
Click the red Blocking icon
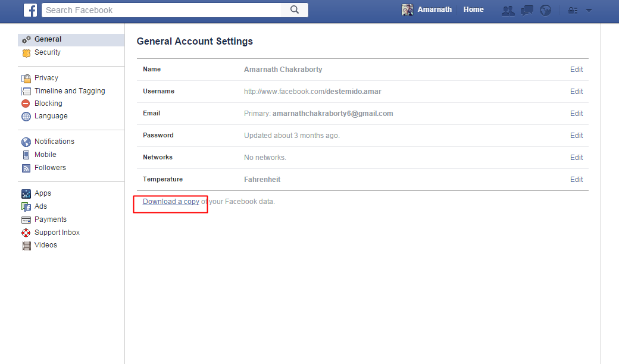click(26, 103)
